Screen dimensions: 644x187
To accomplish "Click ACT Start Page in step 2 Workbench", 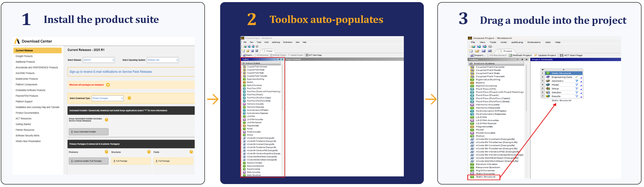I will coord(314,55).
